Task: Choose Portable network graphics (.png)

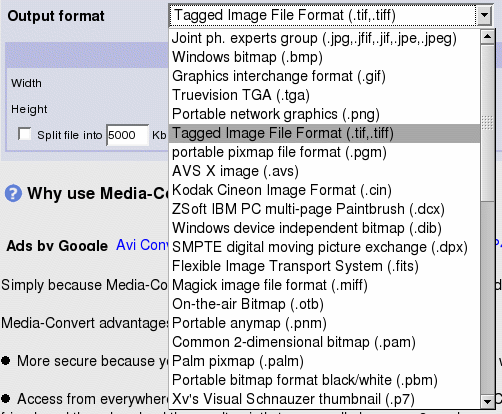Action: point(324,114)
